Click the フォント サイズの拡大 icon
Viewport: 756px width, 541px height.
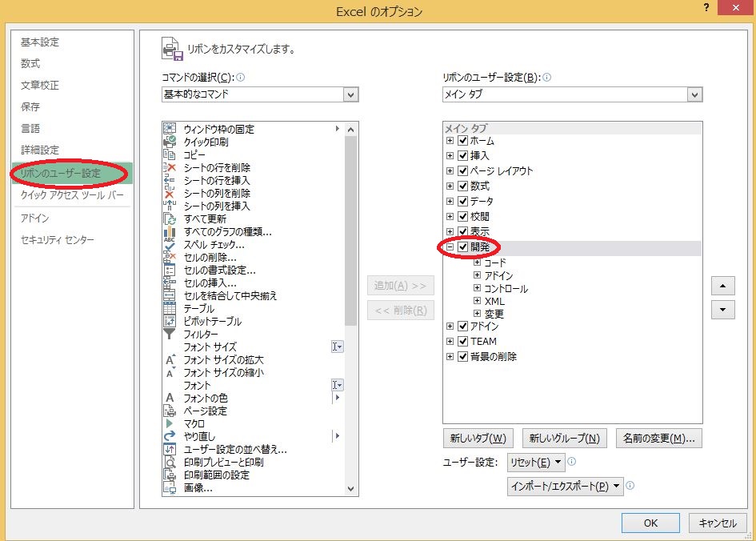click(x=170, y=359)
